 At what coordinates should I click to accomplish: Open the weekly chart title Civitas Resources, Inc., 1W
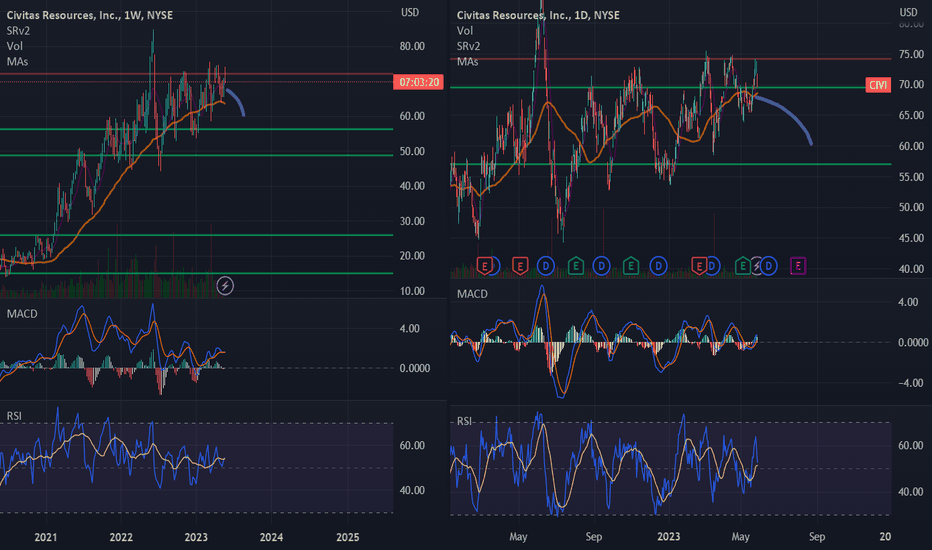(x=90, y=15)
